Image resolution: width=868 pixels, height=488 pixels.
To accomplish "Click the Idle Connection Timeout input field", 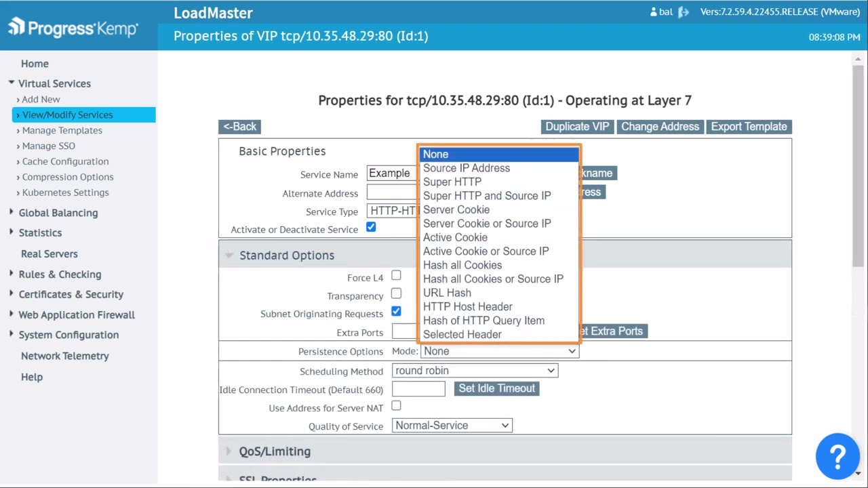I will 418,389.
